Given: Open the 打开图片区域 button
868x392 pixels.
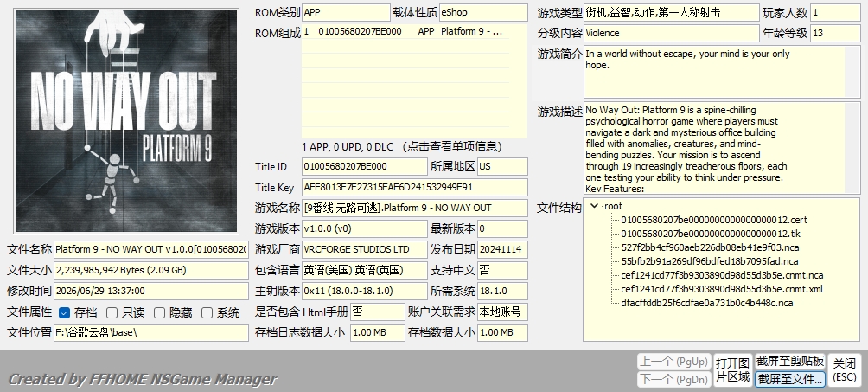Looking at the screenshot, I should (732, 370).
